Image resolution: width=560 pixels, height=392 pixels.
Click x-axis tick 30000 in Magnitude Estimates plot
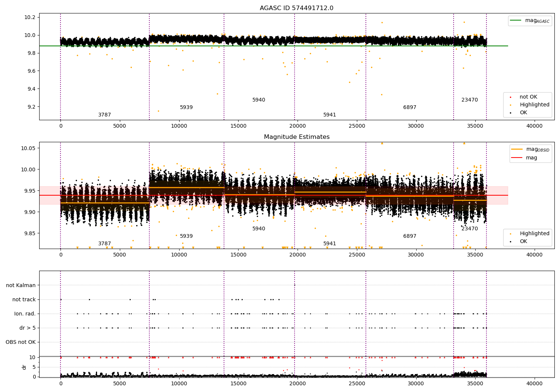[416, 255]
